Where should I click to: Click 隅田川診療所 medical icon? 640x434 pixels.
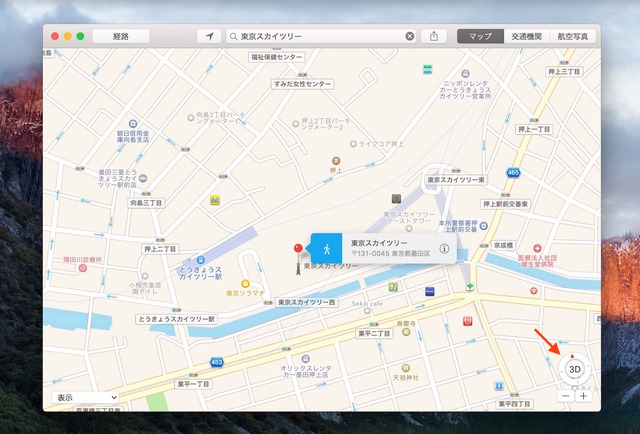point(83,268)
